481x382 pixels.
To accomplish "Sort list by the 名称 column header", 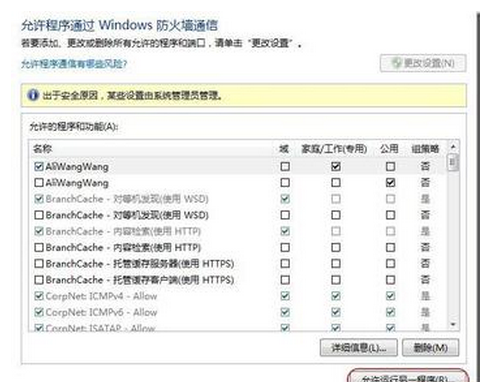I will [43, 149].
